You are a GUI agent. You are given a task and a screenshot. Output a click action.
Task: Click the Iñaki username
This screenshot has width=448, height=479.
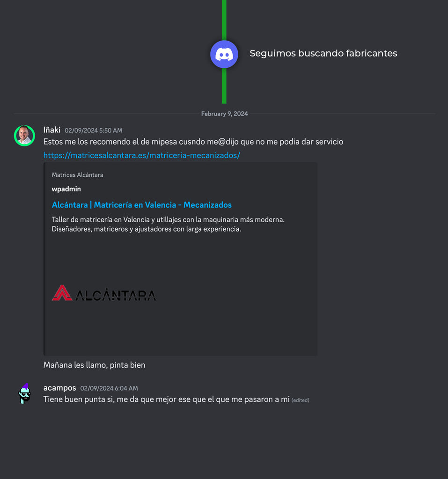coord(52,130)
